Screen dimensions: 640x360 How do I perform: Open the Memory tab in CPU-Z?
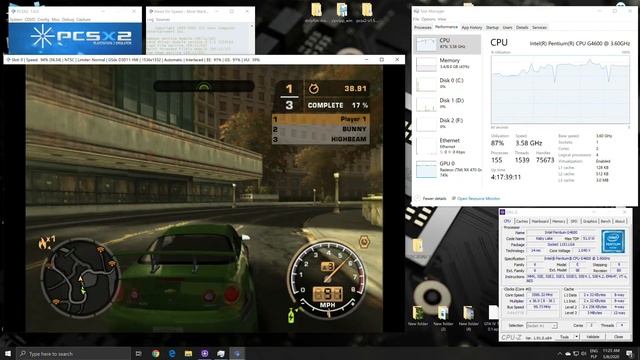pyautogui.click(x=558, y=221)
